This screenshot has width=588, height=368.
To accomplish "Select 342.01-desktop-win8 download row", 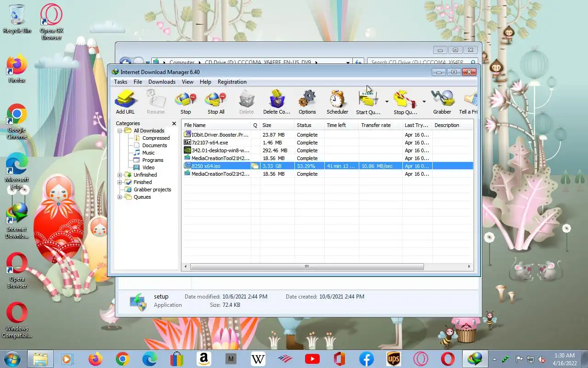I will [x=328, y=150].
